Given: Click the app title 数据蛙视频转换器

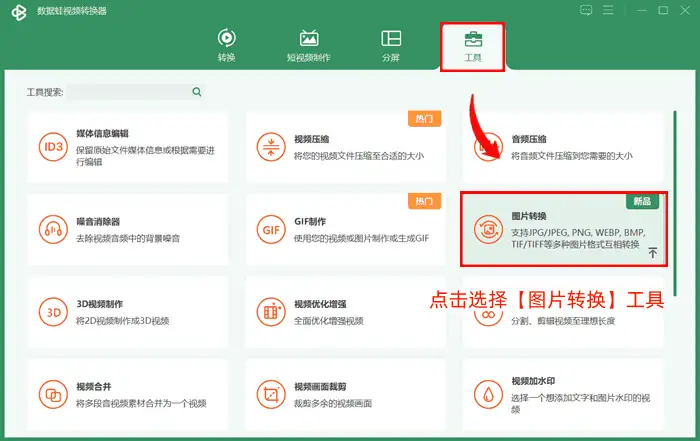Looking at the screenshot, I should 72,11.
